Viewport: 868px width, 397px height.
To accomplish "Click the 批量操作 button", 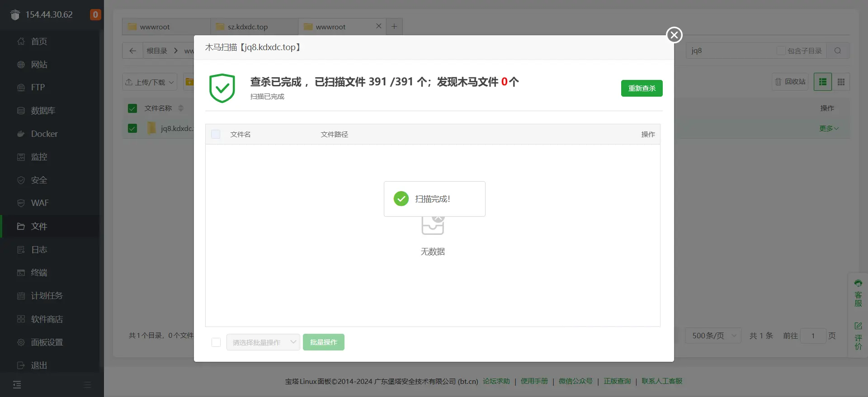I will pos(324,342).
